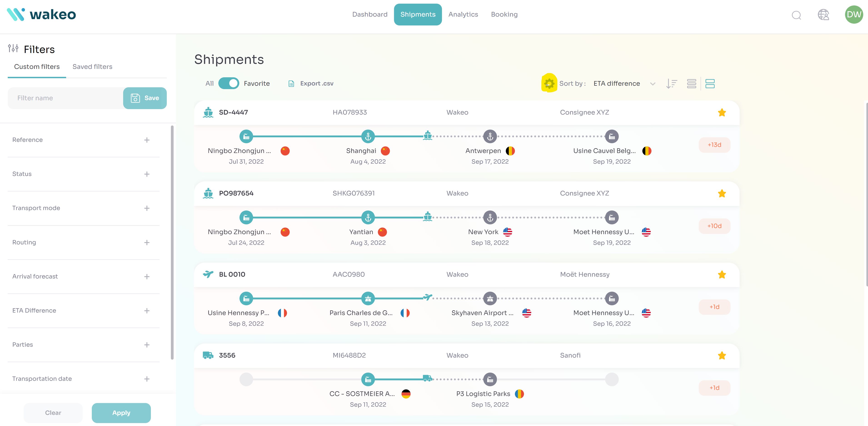The height and width of the screenshot is (426, 868).
Task: Open the Analytics menu
Action: [x=463, y=15]
